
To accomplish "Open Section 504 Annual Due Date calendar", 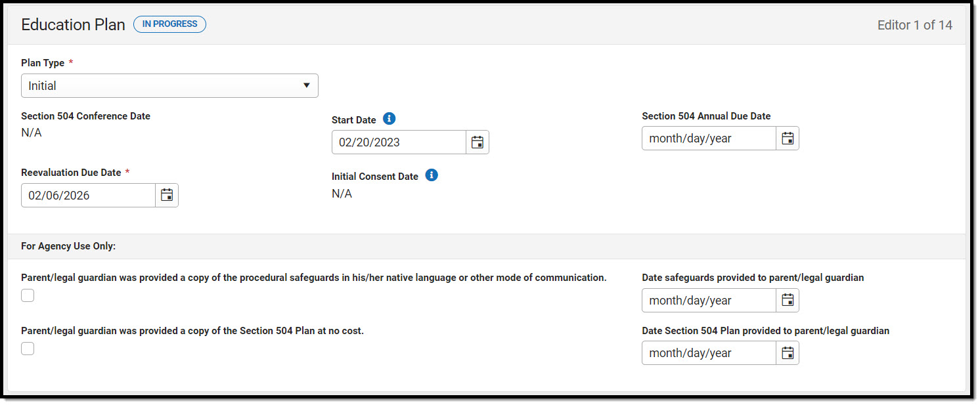I will pyautogui.click(x=788, y=139).
